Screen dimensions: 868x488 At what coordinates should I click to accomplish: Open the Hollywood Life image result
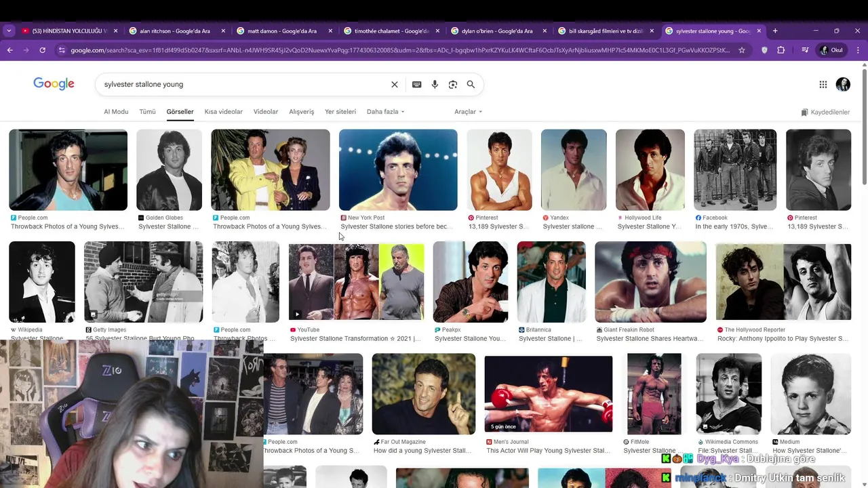(650, 169)
